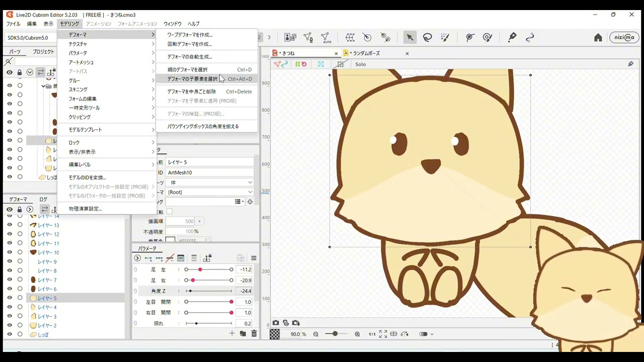Zoom in the canvas view
The width and height of the screenshot is (644, 362).
(x=357, y=334)
